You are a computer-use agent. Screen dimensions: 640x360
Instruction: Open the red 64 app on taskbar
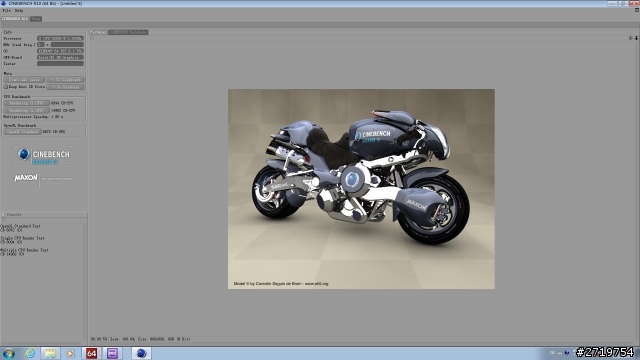click(91, 353)
